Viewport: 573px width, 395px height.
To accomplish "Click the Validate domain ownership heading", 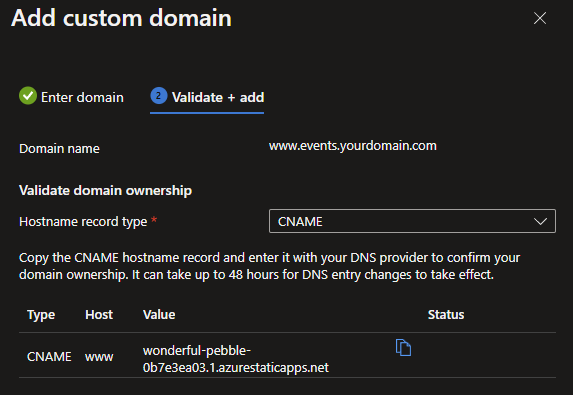I will (x=105, y=191).
